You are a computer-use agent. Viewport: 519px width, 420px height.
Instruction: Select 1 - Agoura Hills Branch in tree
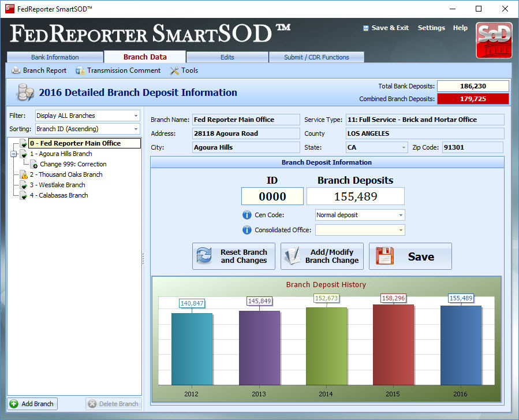coord(61,154)
